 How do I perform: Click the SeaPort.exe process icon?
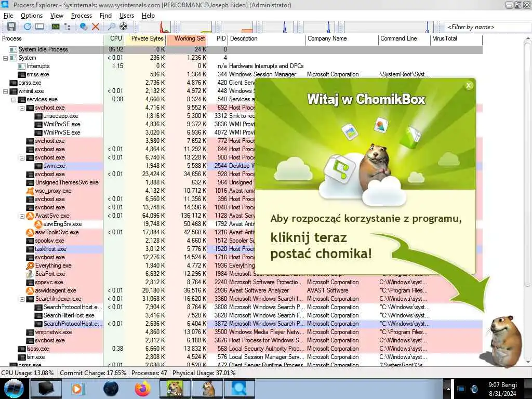(x=30, y=274)
